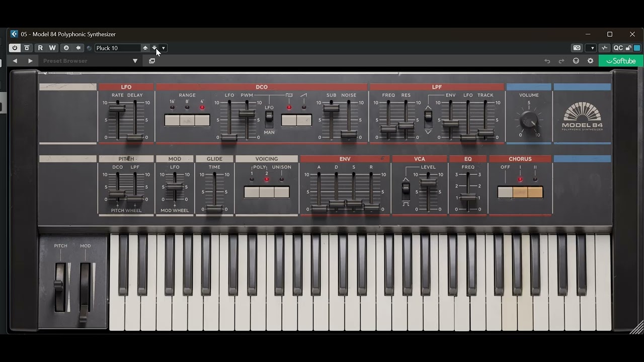Image resolution: width=644 pixels, height=362 pixels.
Task: Click the Pluck 10 preset name field
Action: click(x=118, y=48)
